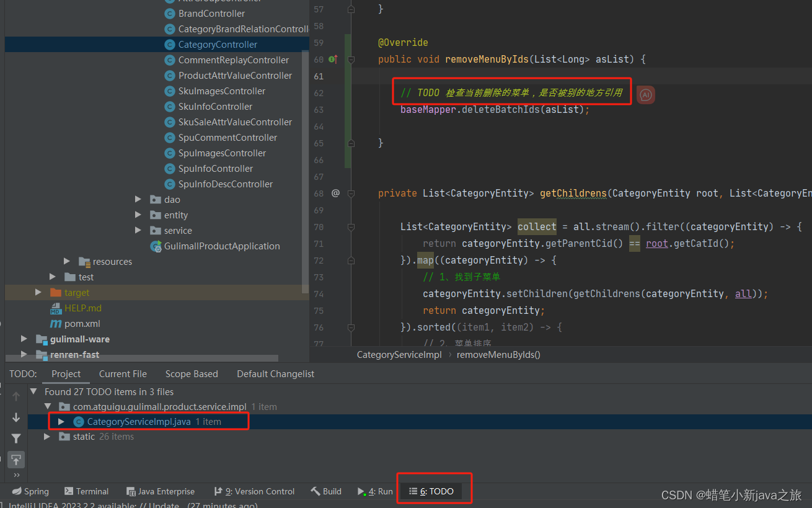Fold getChildrens method at line 68
Screen dimensions: 812x508
[351, 194]
